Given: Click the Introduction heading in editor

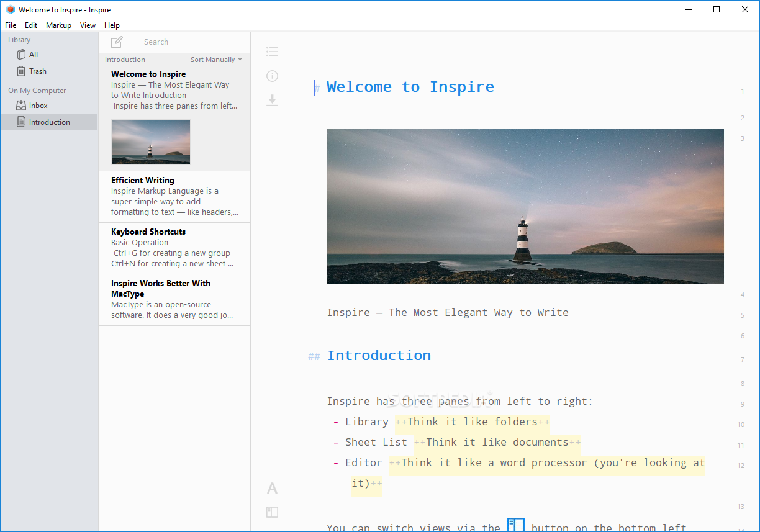Looking at the screenshot, I should (379, 356).
